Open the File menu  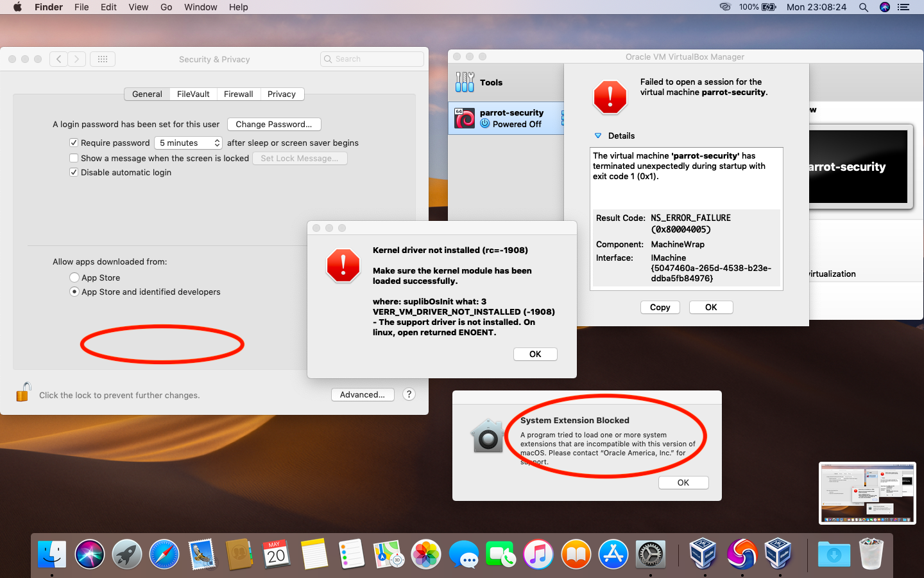click(x=81, y=7)
